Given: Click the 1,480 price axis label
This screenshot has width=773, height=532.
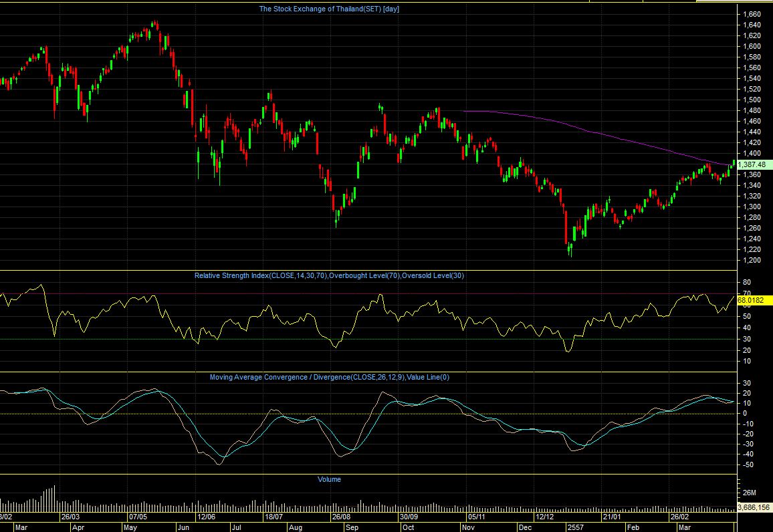Looking at the screenshot, I should [752, 110].
